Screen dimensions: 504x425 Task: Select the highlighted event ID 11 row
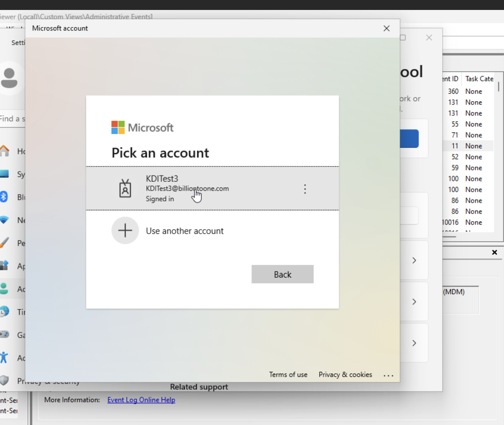pos(468,146)
